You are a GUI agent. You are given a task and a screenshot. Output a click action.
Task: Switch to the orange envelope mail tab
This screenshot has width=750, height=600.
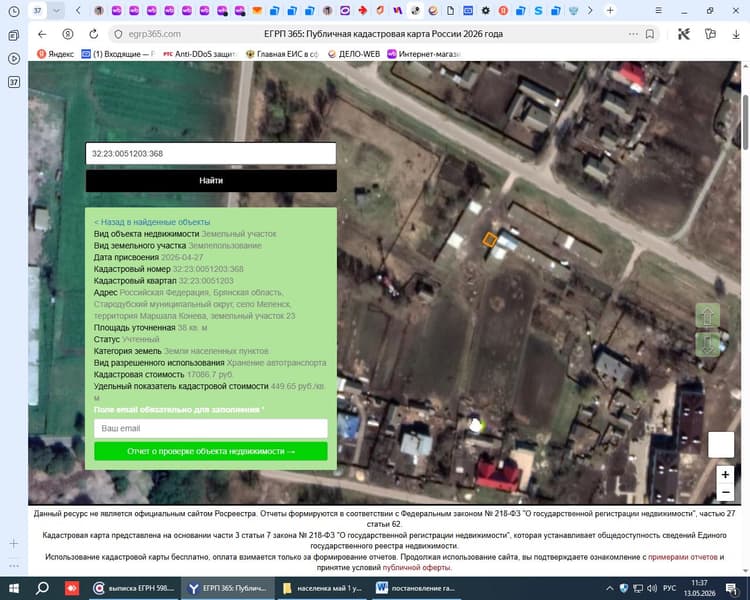point(257,11)
